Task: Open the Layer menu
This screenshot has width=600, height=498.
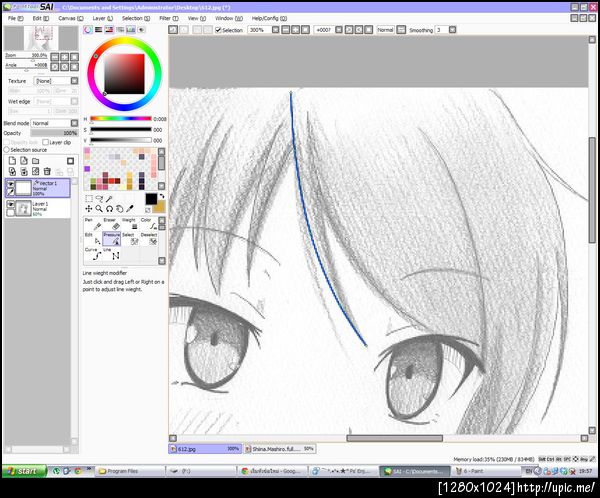Action: pyautogui.click(x=103, y=18)
